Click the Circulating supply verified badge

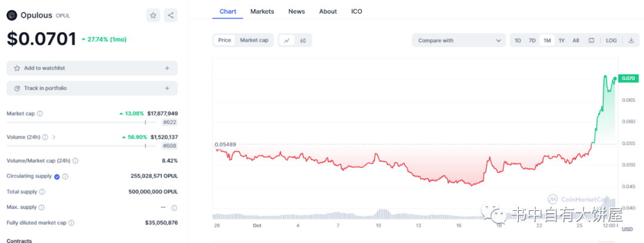coord(57,176)
